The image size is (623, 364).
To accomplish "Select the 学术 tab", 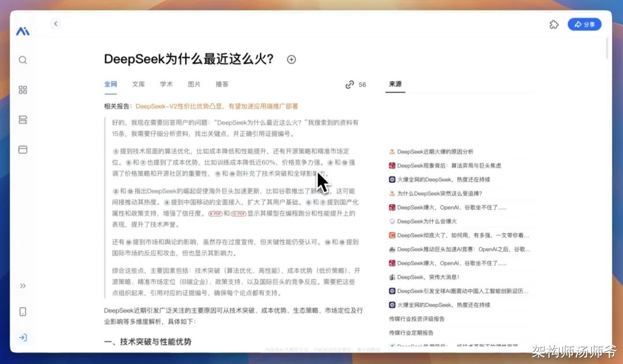I will [x=166, y=84].
